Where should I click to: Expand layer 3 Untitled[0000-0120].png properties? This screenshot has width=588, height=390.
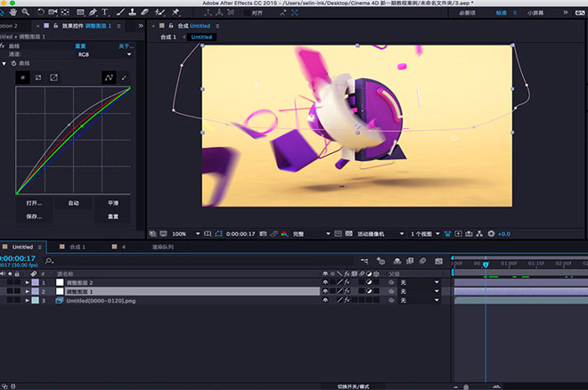28,301
